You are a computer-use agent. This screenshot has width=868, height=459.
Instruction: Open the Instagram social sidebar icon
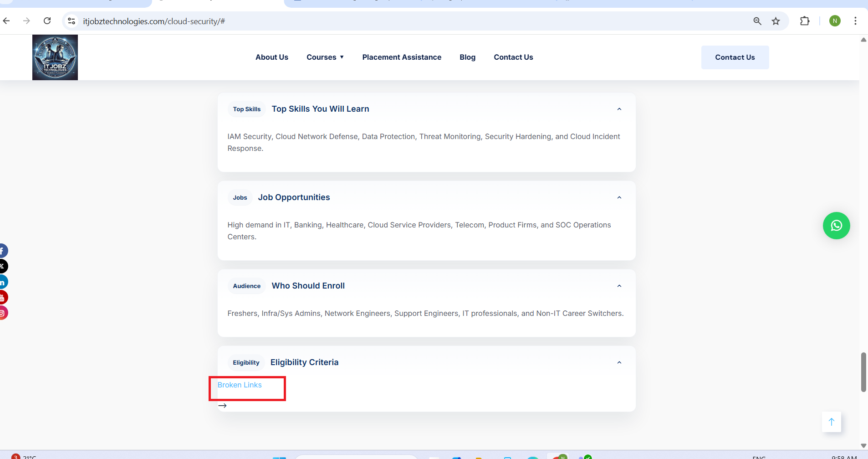click(x=3, y=313)
